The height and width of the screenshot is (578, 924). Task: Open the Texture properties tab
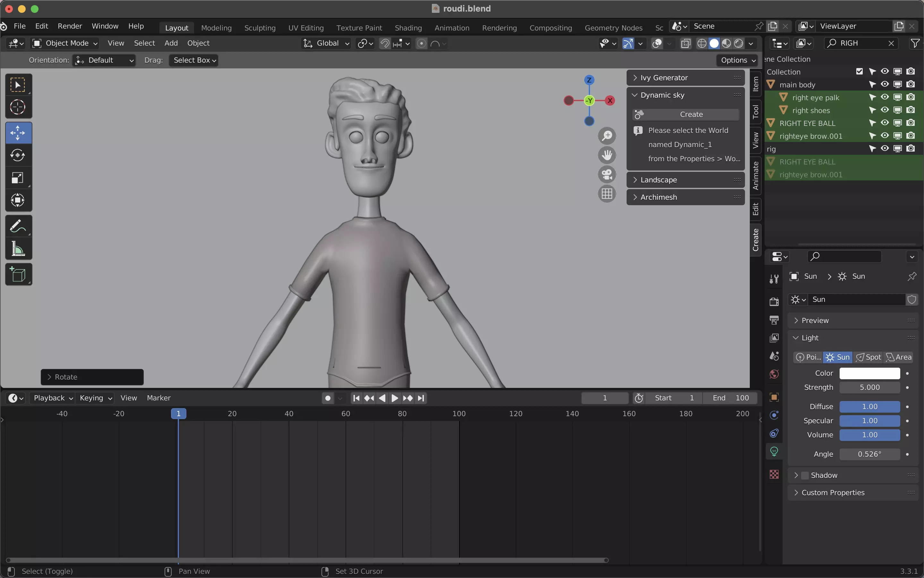[774, 474]
